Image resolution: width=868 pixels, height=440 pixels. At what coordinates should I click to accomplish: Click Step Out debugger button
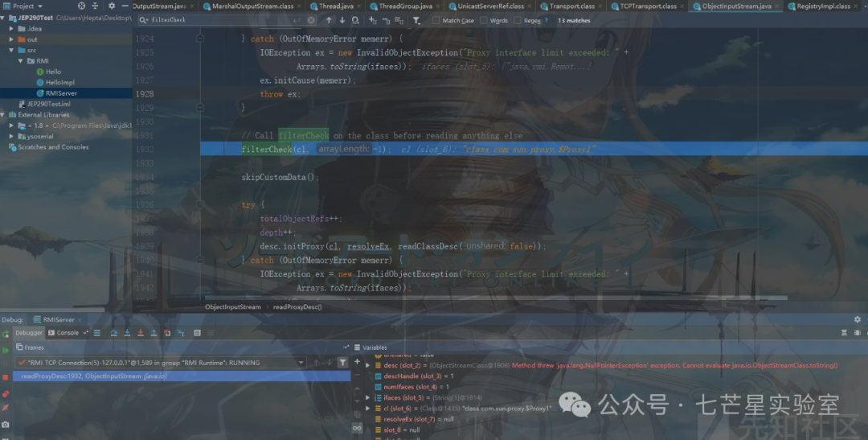pos(154,333)
